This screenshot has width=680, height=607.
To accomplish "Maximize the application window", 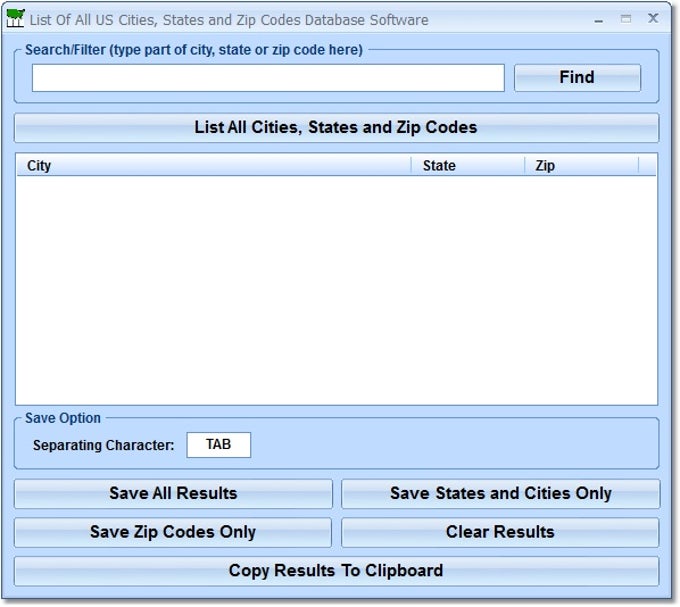I will point(626,19).
